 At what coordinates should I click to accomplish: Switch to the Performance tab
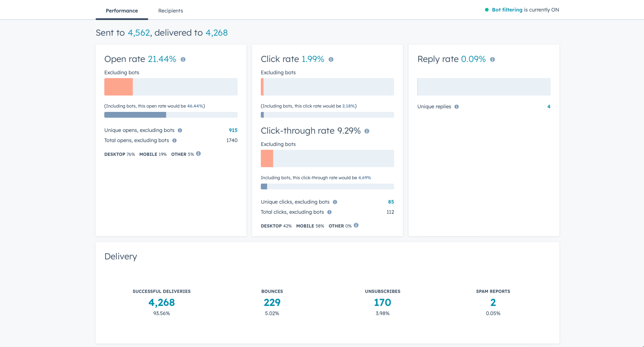pos(122,11)
